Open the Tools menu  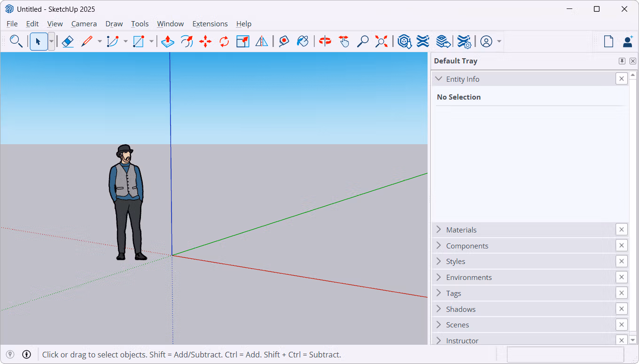point(140,23)
